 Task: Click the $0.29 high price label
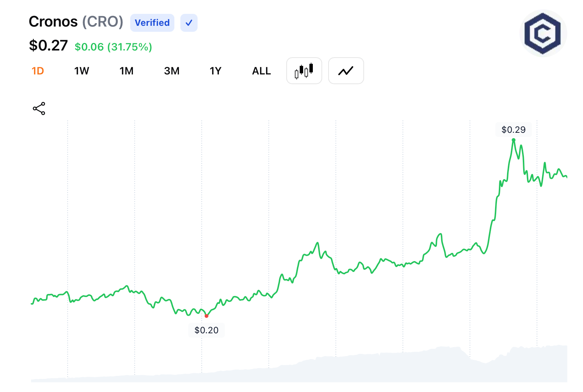coord(513,130)
